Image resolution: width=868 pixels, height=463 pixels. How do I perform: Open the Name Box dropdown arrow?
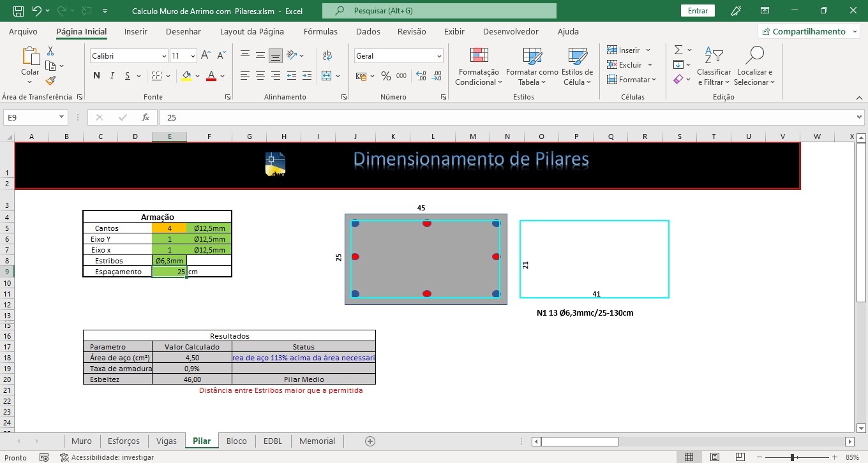62,117
